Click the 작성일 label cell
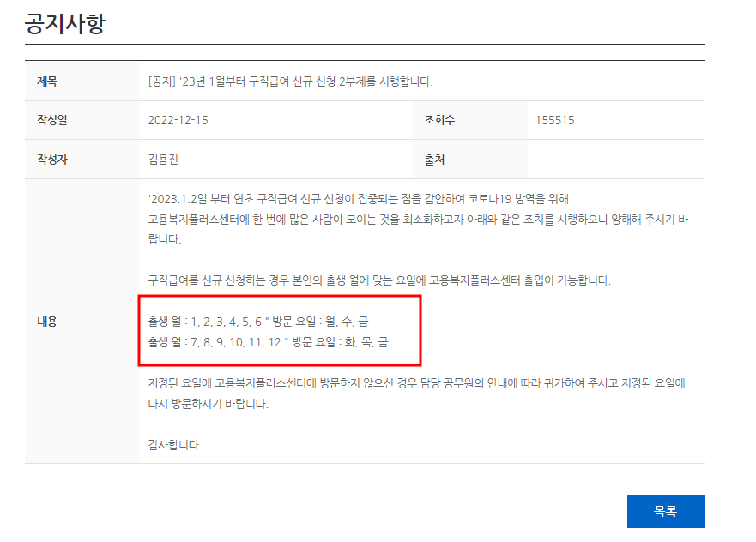756x542 pixels. point(82,120)
